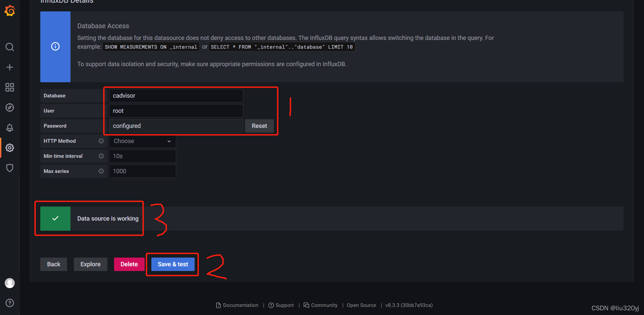
Task: Click the SELECT * FROM code snippet
Action: [x=282, y=47]
